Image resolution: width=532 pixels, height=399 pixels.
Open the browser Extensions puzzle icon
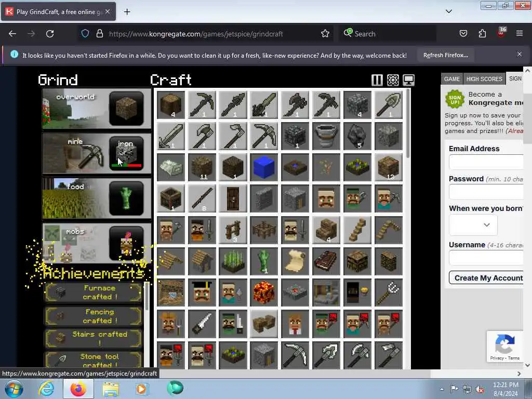point(482,33)
